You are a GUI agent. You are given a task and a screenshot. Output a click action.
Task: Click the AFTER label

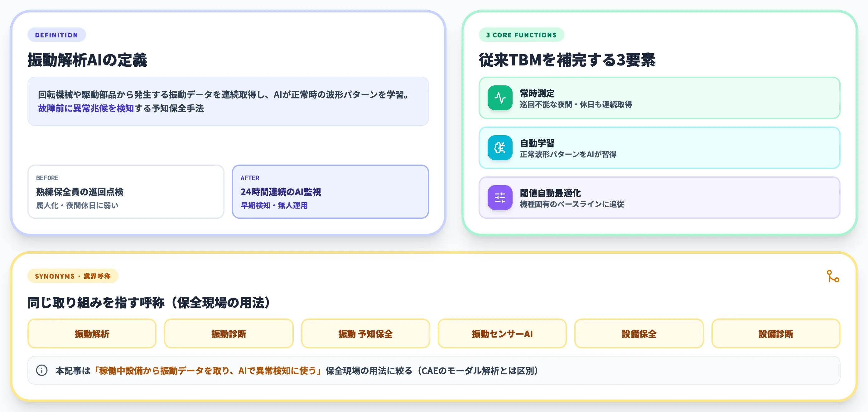[250, 178]
